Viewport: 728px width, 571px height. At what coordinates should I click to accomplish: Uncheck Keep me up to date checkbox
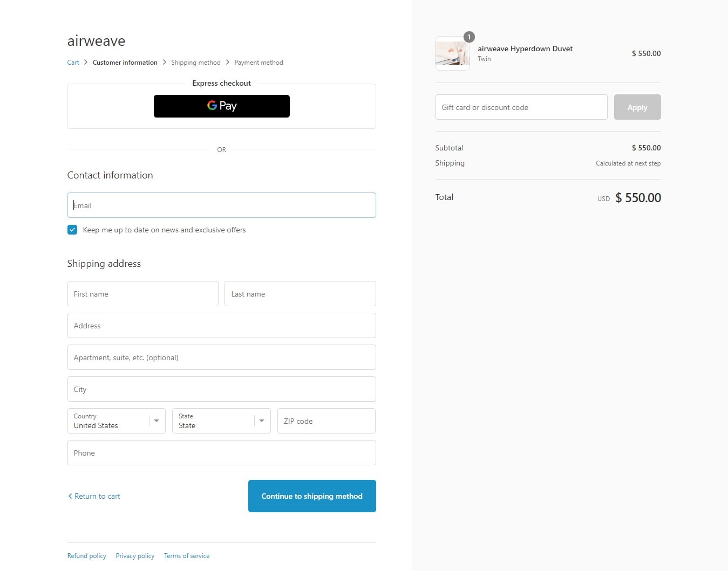(x=72, y=230)
